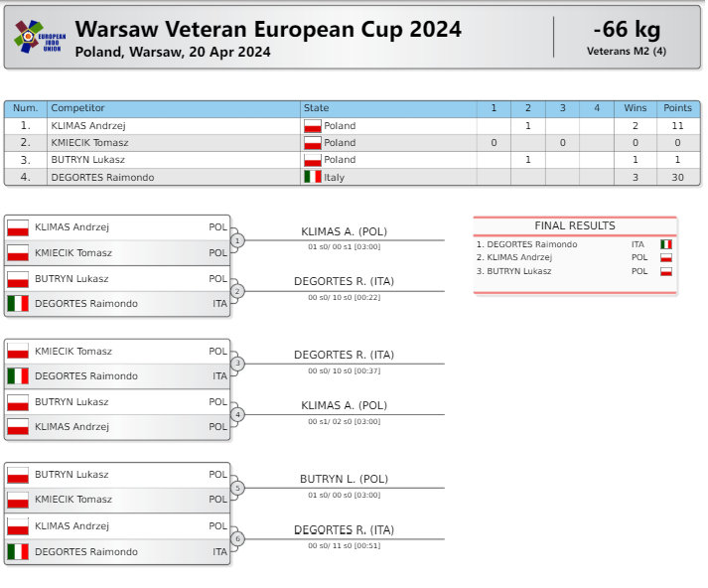708x588 pixels.
Task: Click match 6 winner DEGORTES R. (ITA)
Action: tap(344, 529)
